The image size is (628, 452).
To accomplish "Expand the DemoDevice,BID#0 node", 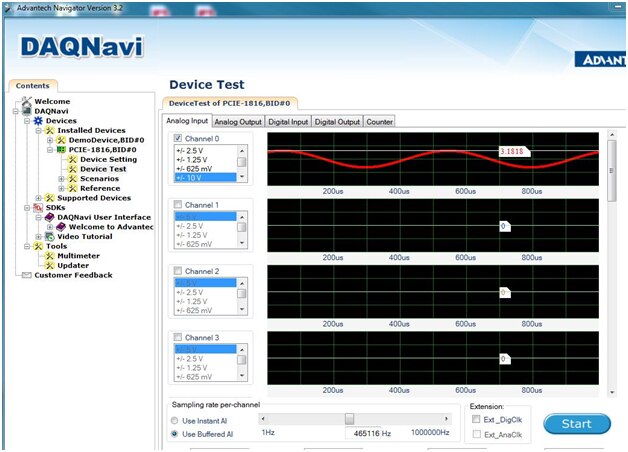I will tap(50, 140).
